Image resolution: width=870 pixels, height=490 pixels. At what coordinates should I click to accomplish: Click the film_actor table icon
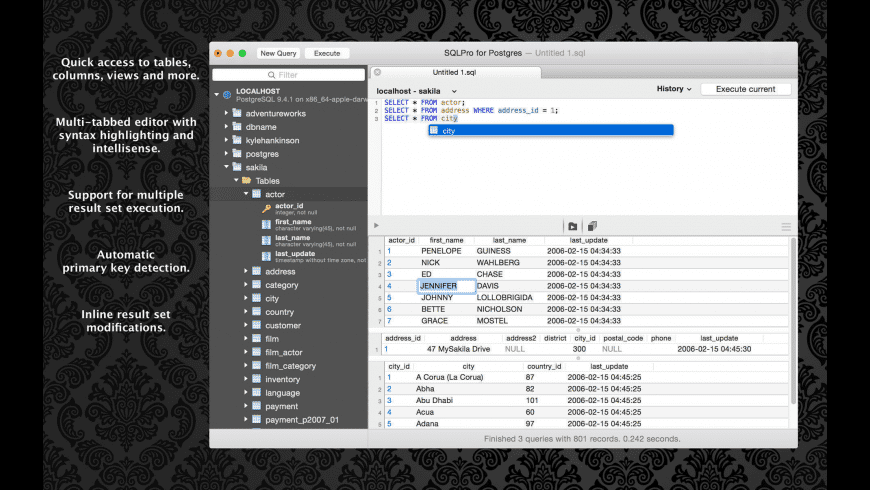(x=256, y=352)
